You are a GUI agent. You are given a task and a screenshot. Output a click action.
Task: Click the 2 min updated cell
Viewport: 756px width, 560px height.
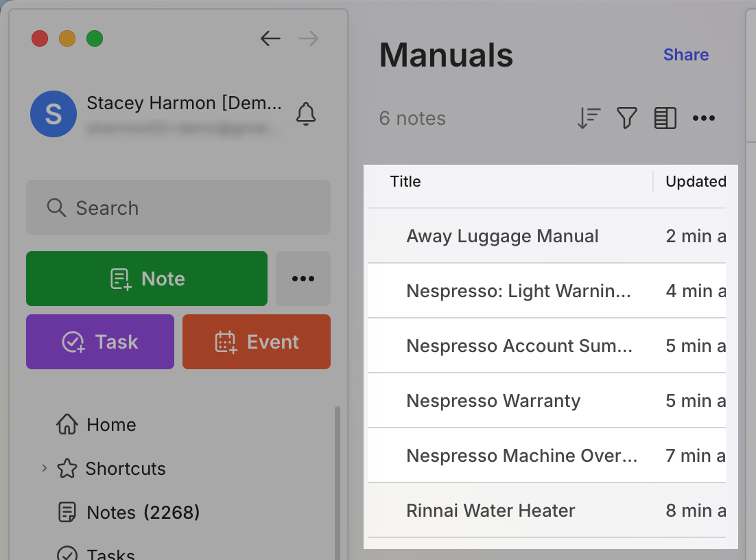click(x=696, y=236)
